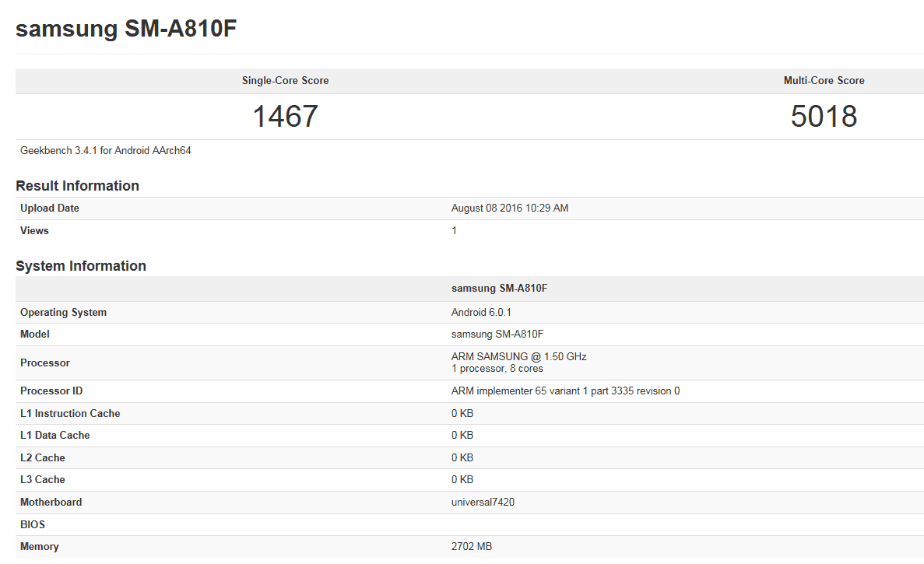Click the 1 processor, 8 cores link
Screen dimensions: 924x564
[x=497, y=368]
